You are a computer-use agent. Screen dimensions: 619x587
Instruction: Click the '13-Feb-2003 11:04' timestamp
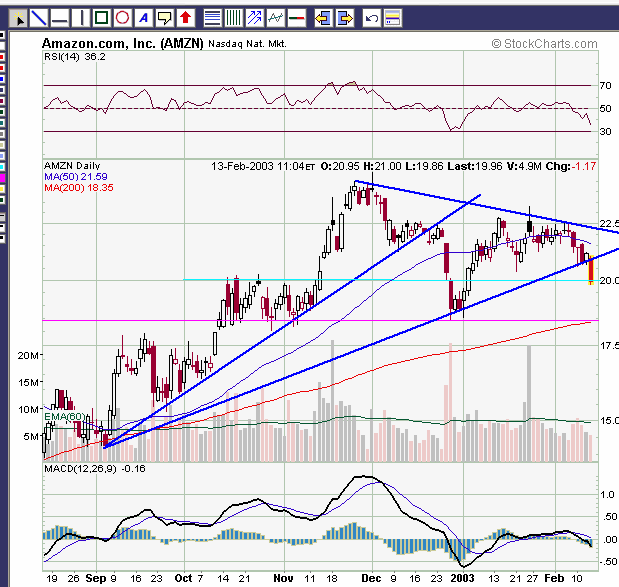263,166
